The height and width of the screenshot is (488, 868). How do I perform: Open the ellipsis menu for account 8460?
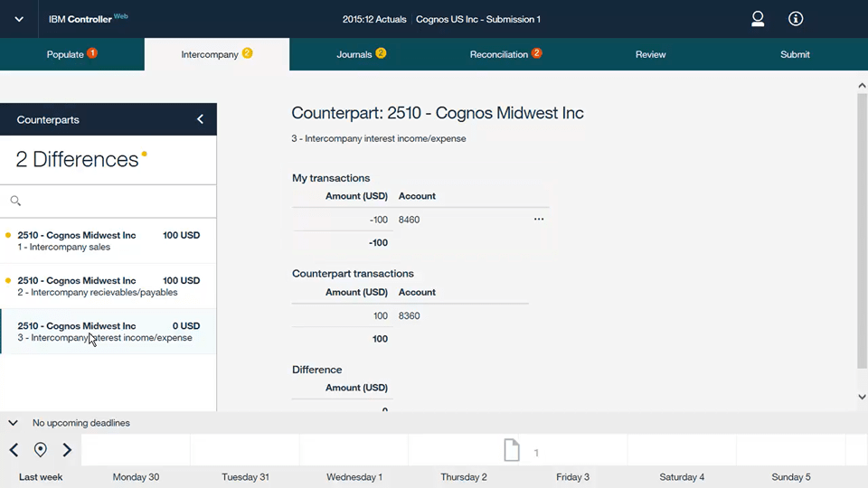coord(539,220)
